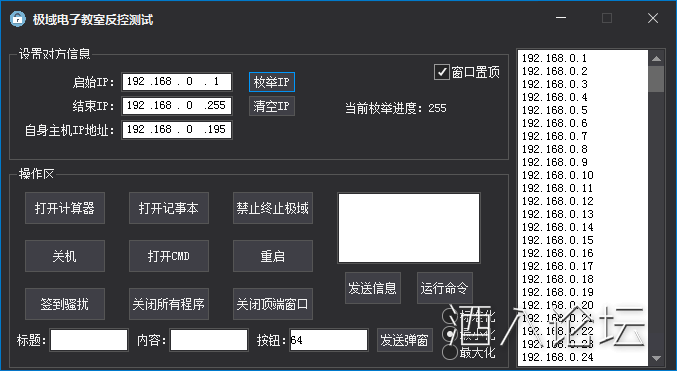The image size is (677, 371).
Task: Click the 枚举IP button
Action: [x=272, y=82]
